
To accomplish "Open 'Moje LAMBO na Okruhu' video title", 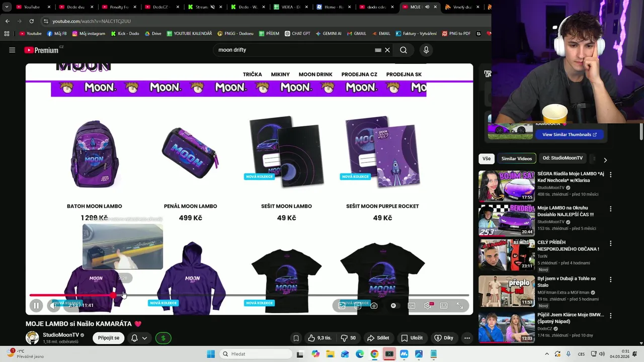I will coord(566,211).
